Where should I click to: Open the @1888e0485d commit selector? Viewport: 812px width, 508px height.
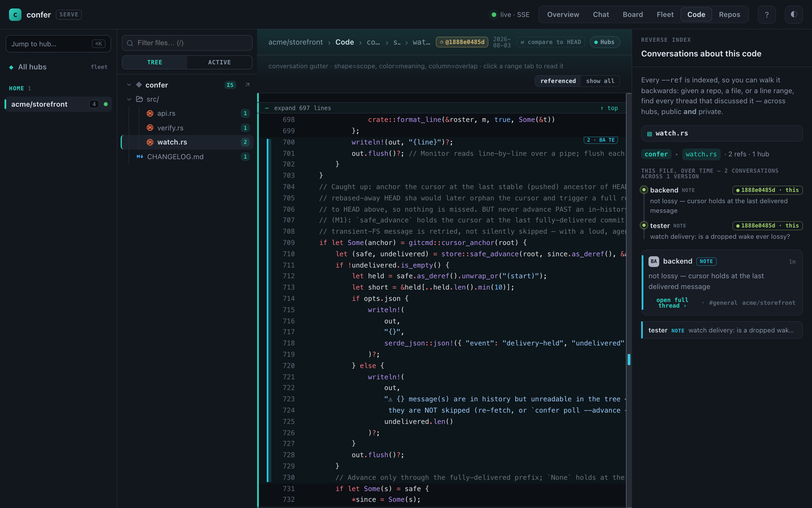[x=462, y=42]
